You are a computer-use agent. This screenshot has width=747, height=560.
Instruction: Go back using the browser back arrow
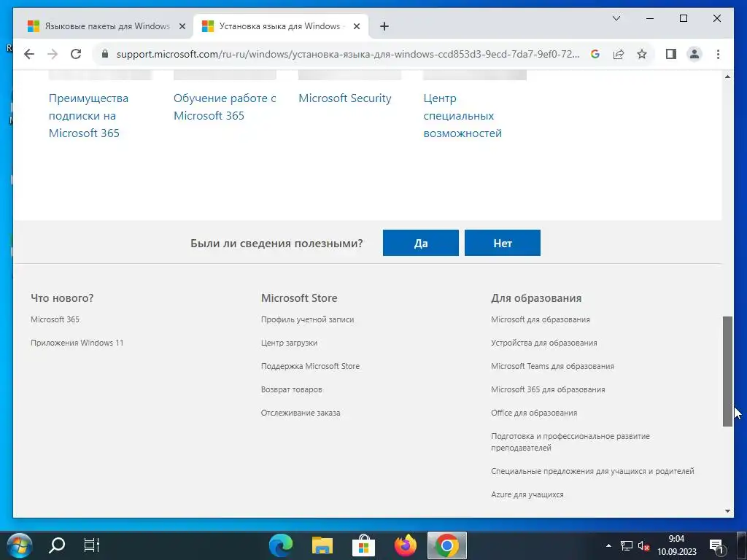coord(29,54)
